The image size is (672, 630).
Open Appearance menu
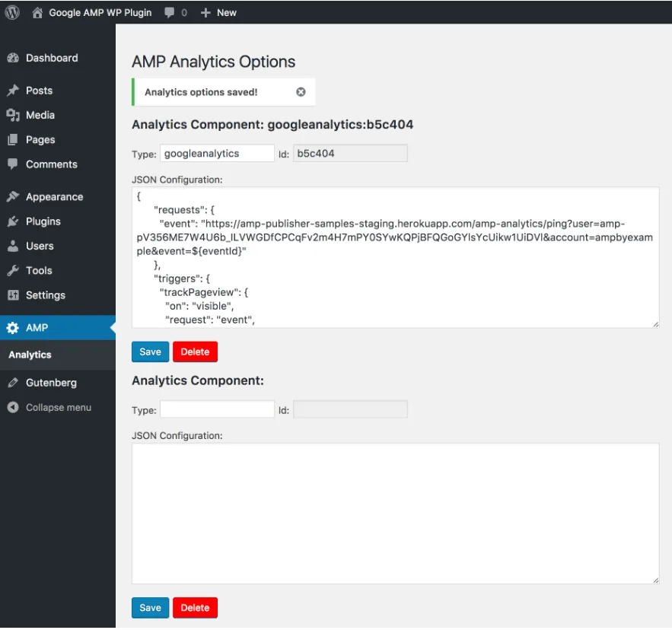[x=58, y=197]
